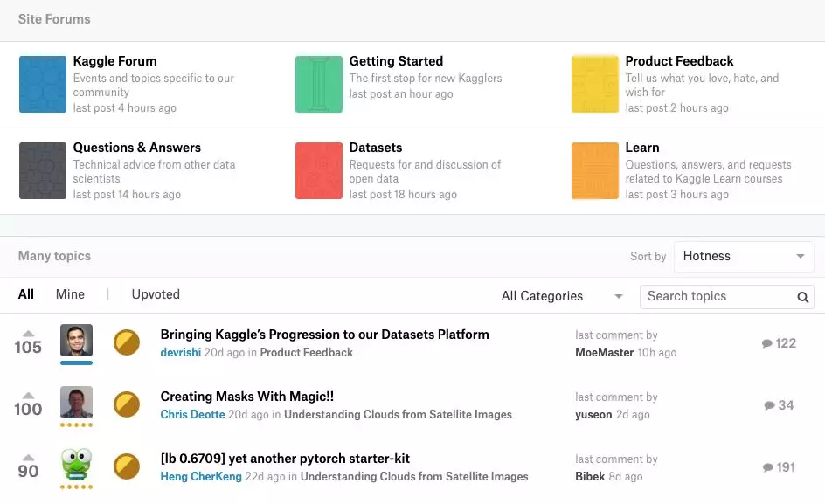The height and width of the screenshot is (504, 825).
Task: Open the Datasets forum title link
Action: click(376, 148)
